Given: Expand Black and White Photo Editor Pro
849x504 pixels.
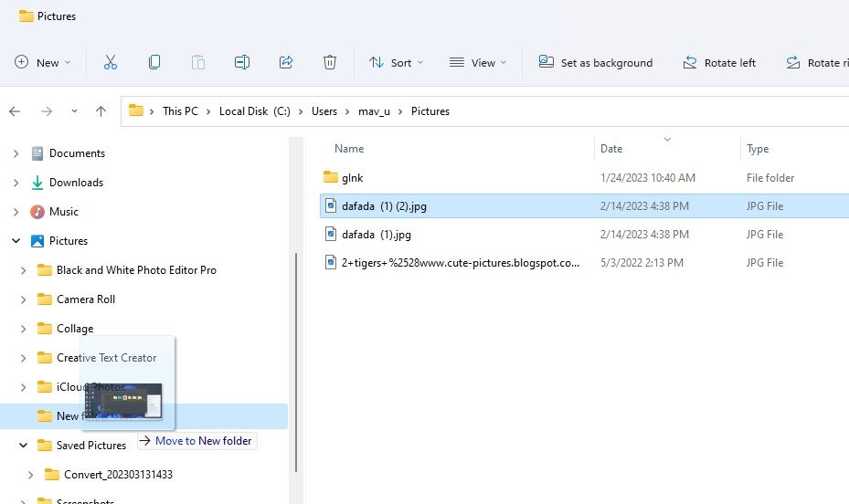Looking at the screenshot, I should tap(23, 270).
